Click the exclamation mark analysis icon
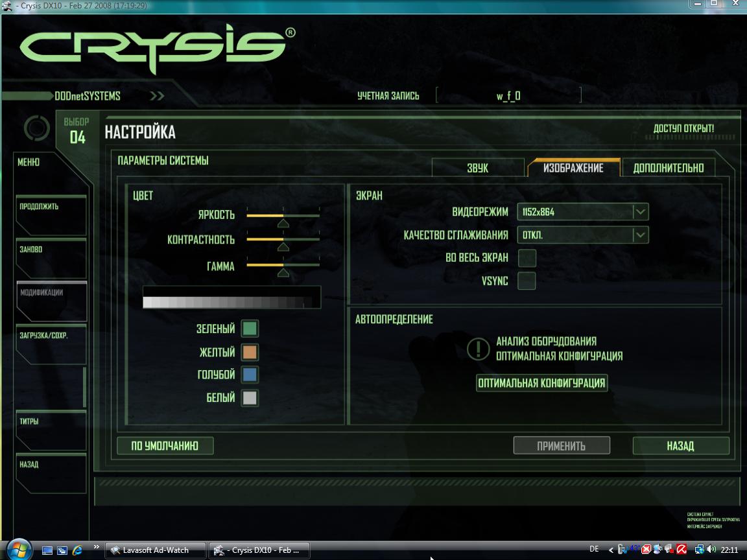Screen dimensions: 747x560 (x=479, y=349)
